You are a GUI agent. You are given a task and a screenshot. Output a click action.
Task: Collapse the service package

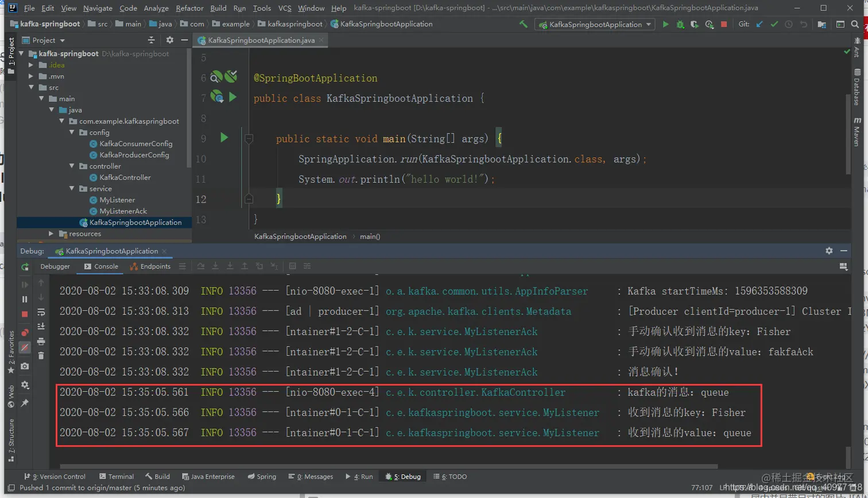pyautogui.click(x=72, y=189)
